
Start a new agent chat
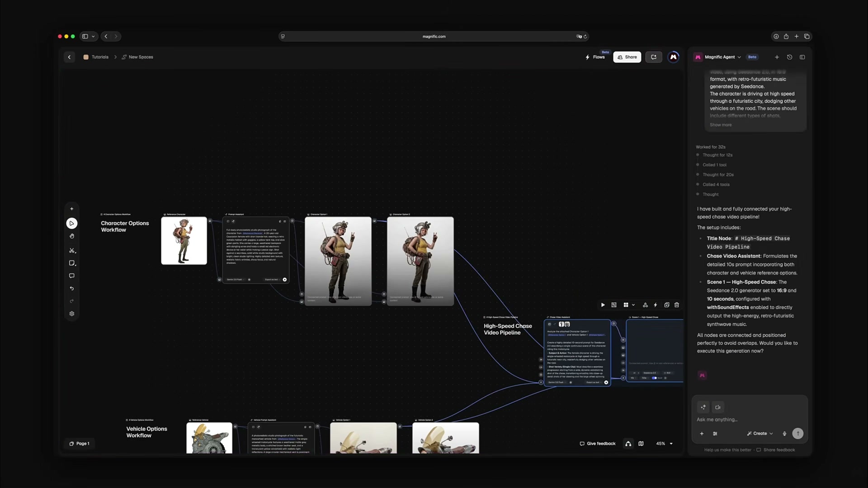pyautogui.click(x=777, y=57)
